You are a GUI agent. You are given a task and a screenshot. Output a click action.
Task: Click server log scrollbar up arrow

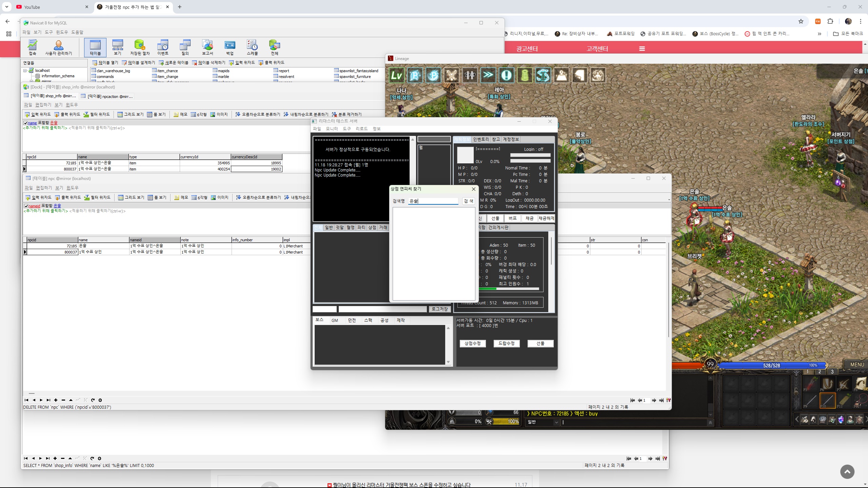pos(413,140)
